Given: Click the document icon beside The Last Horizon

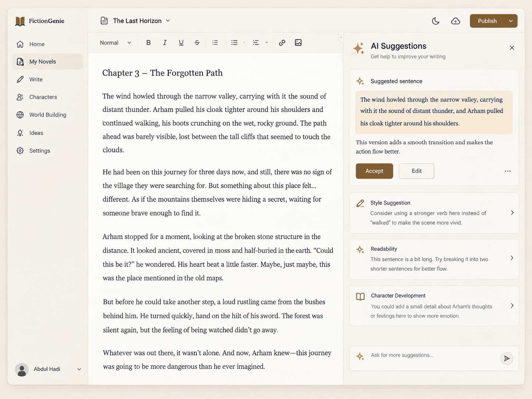Looking at the screenshot, I should [104, 21].
